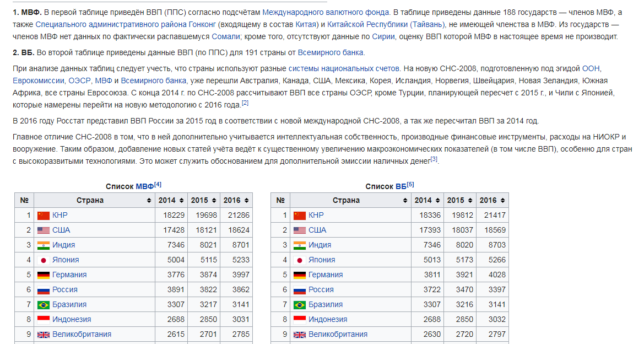
Task: Click Brazil flag icon in IMF table
Action: (43, 305)
